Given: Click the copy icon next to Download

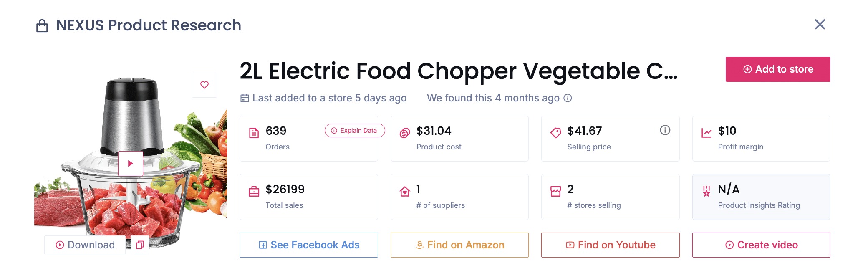Looking at the screenshot, I should point(140,245).
